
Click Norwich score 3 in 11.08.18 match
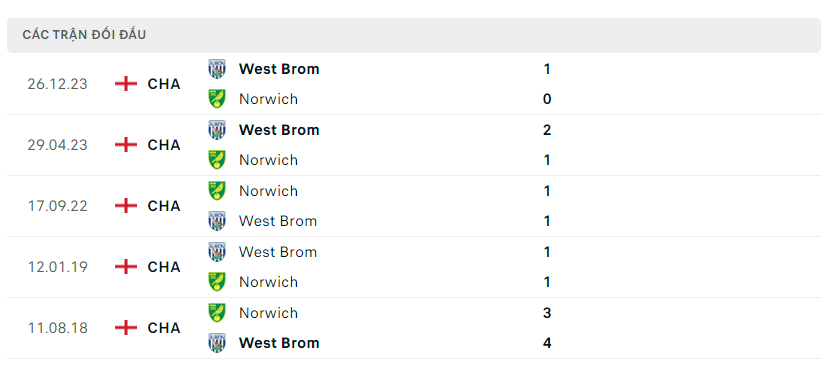547,313
